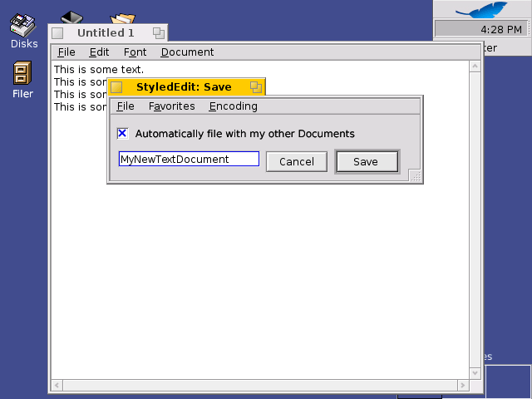The image size is (532, 399).
Task: Click the MyNewTextDocument filename field
Action: [189, 159]
